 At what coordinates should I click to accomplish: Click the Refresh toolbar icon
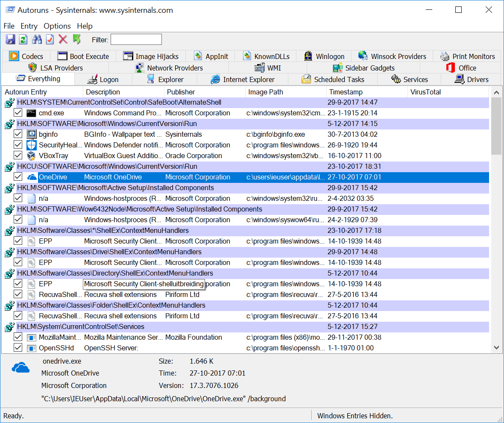click(x=23, y=40)
